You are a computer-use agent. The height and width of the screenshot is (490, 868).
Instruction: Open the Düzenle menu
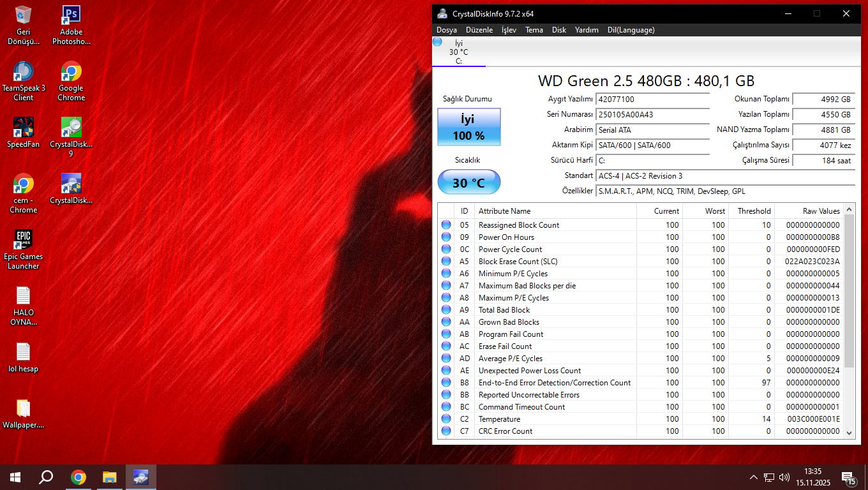click(x=479, y=30)
